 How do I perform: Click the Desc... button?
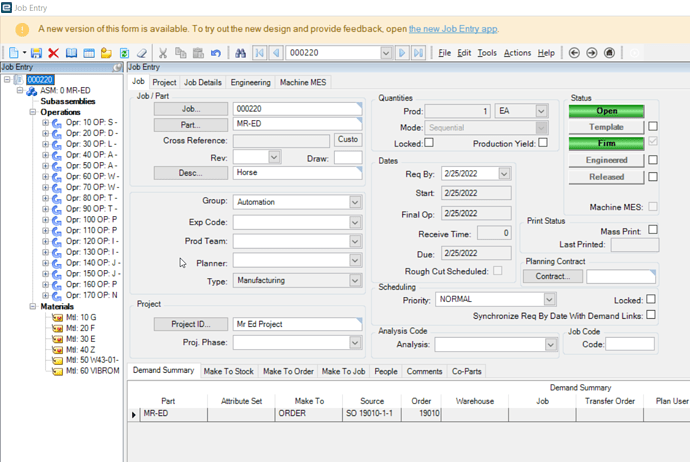(191, 173)
